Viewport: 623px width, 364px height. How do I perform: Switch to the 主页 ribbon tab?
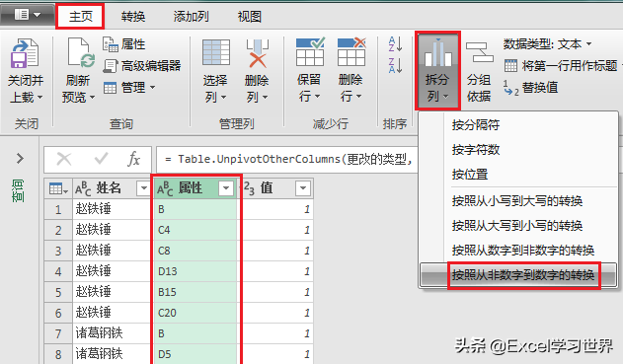tap(80, 16)
